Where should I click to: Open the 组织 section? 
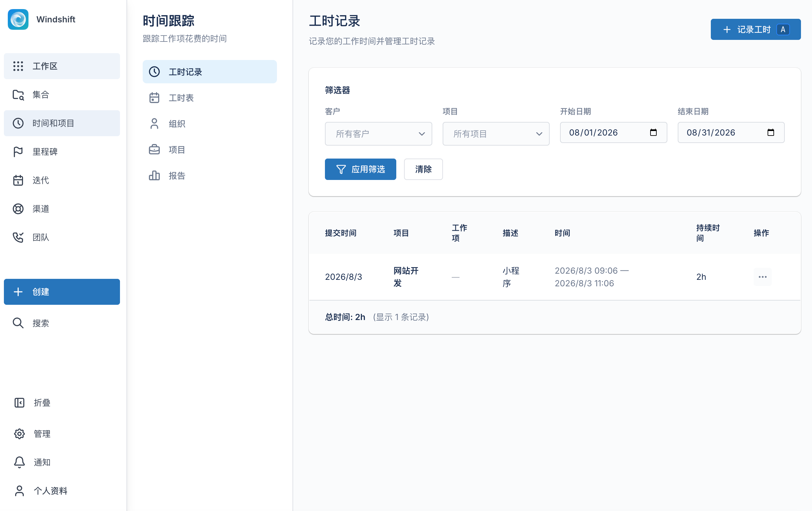[210, 124]
